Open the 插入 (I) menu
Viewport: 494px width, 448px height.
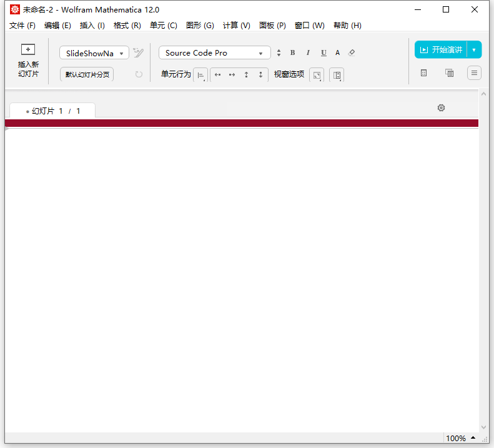point(92,26)
